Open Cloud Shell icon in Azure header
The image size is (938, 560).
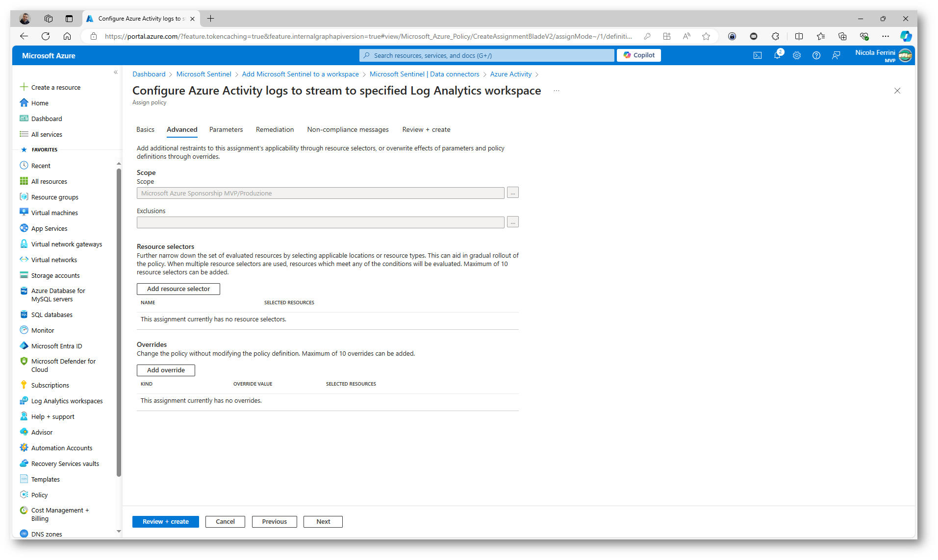coord(758,55)
